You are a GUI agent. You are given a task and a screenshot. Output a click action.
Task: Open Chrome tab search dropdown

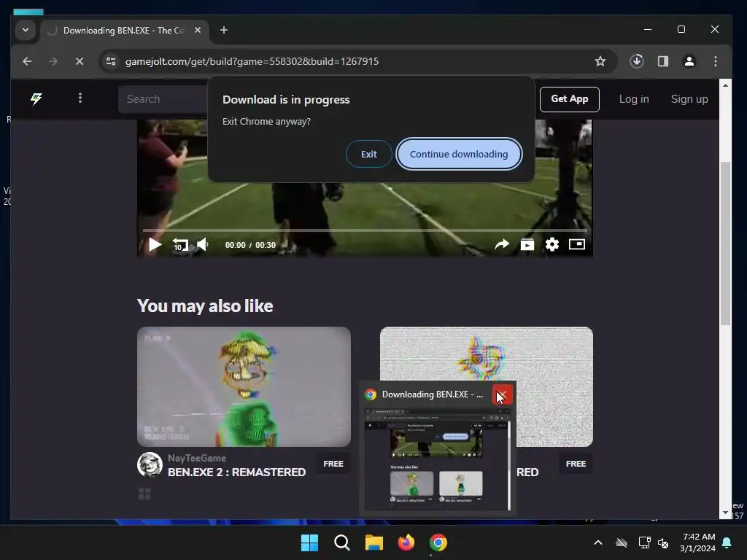pos(26,30)
